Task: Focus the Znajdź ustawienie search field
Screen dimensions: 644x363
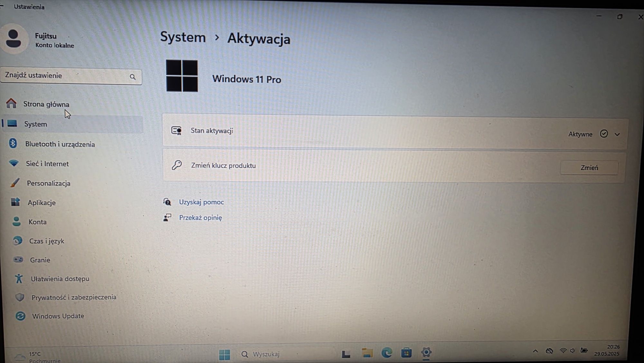Action: coord(71,76)
